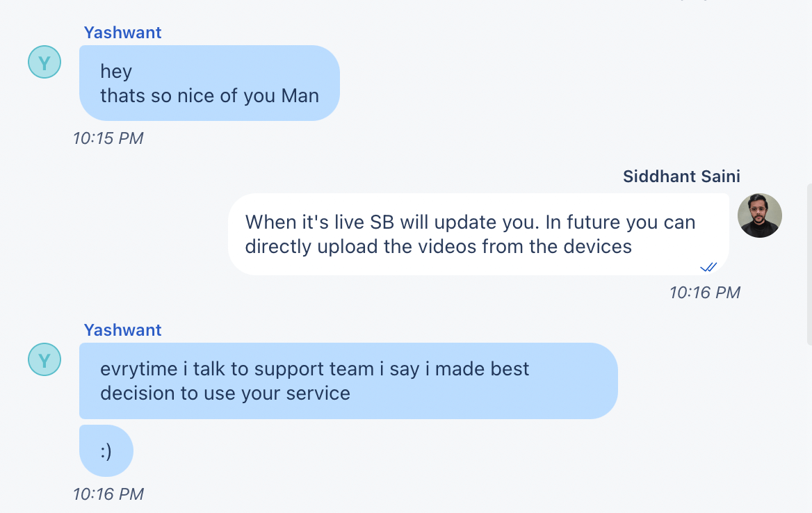Click the 10:15 PM timestamp

pos(108,138)
